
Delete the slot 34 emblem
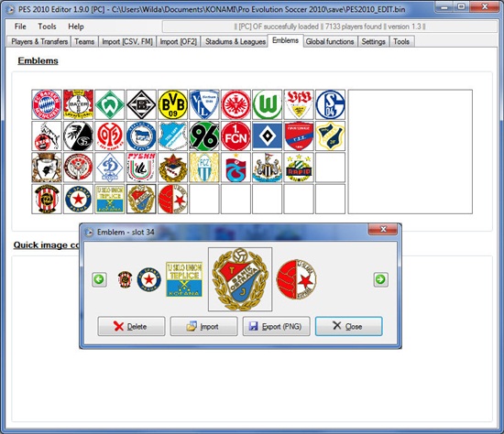131,326
